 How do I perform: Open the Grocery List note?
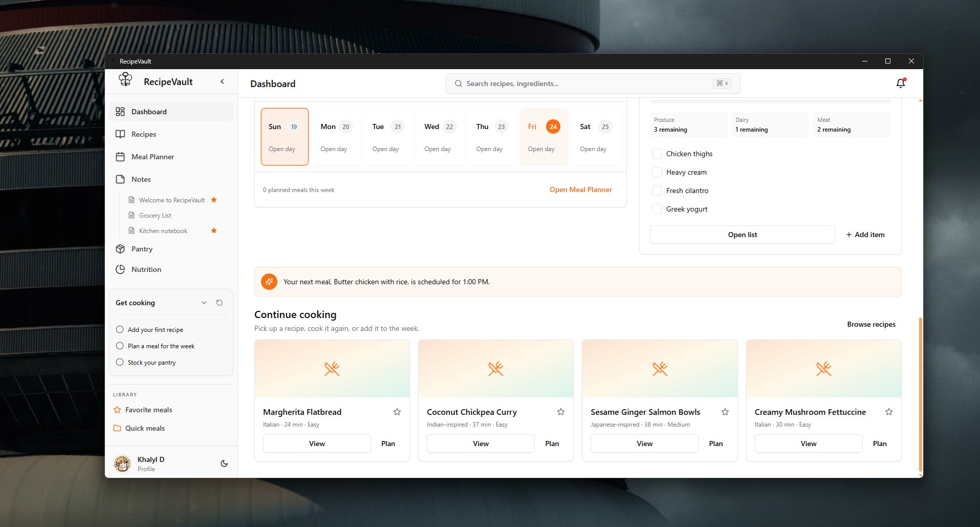pyautogui.click(x=155, y=216)
